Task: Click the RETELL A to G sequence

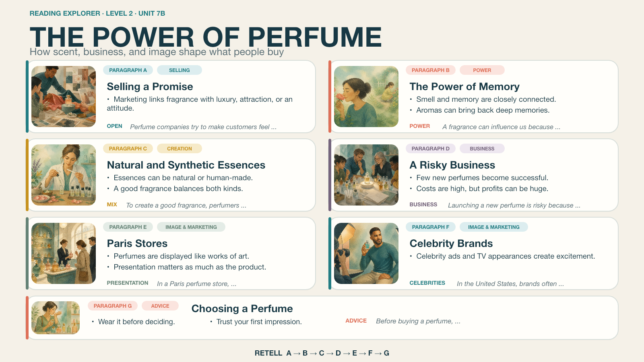Action: (x=322, y=353)
